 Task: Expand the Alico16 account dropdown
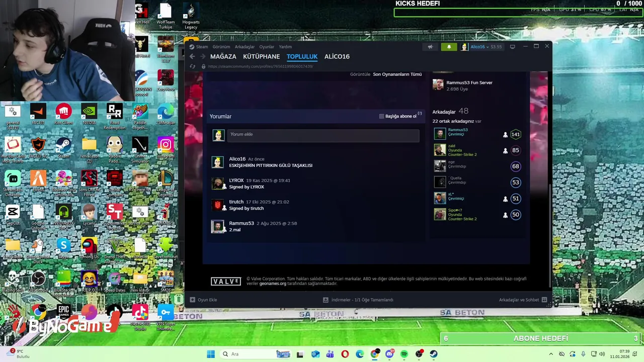pyautogui.click(x=478, y=47)
